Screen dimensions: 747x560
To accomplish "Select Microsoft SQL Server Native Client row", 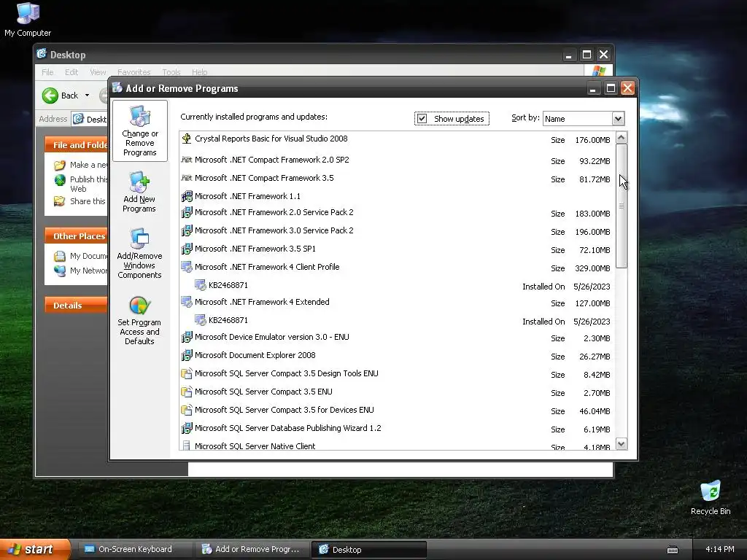I will pyautogui.click(x=397, y=446).
